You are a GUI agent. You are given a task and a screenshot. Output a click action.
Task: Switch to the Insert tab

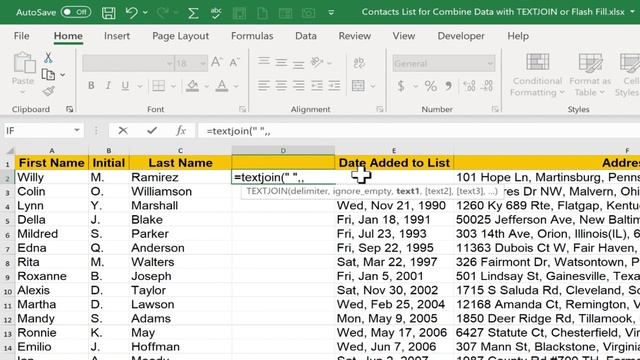117,36
